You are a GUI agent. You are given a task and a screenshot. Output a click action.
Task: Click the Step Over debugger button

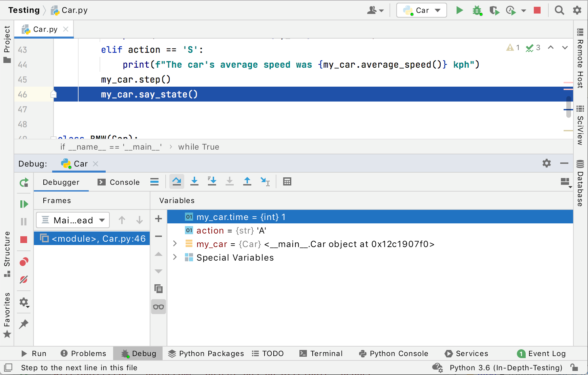(x=176, y=182)
